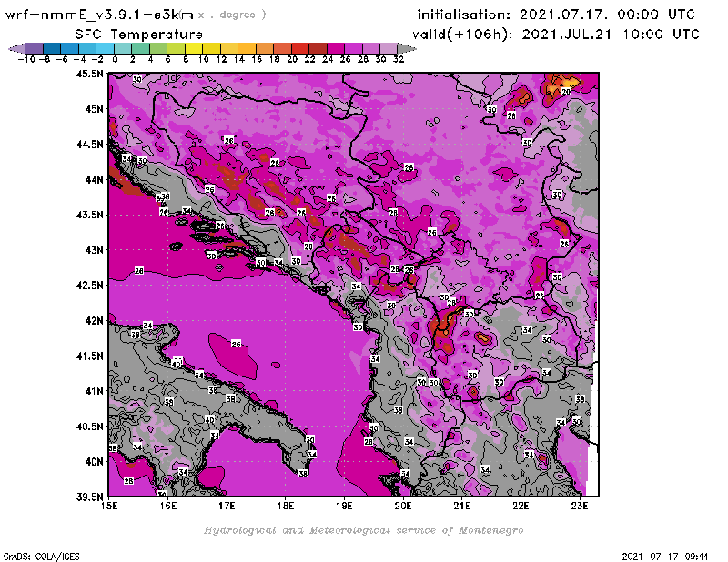Click the 'x . degree )' gray text

[x=232, y=15]
